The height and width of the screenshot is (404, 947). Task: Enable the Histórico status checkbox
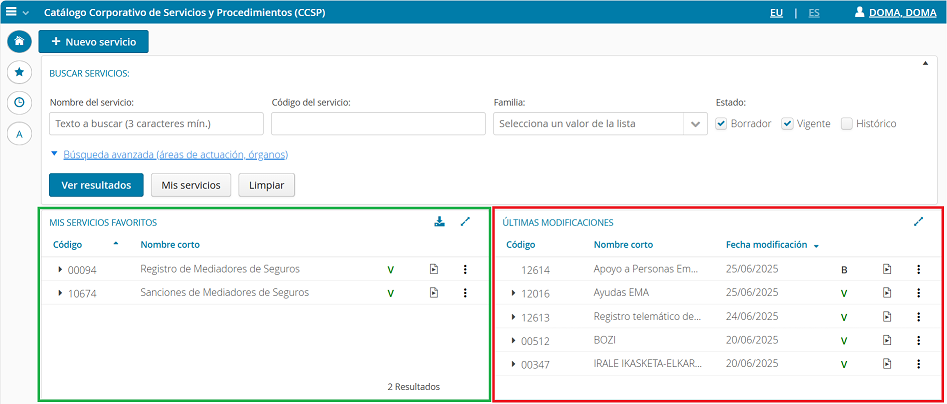tap(847, 124)
